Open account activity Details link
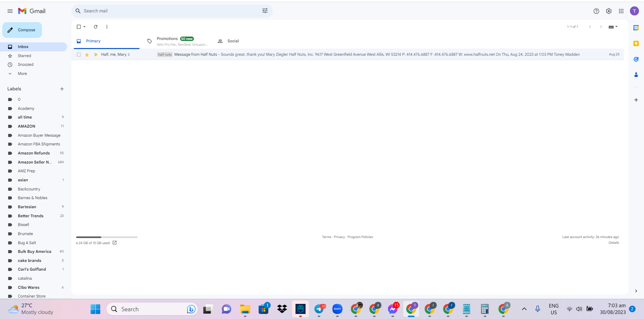This screenshot has width=644, height=319. (614, 243)
